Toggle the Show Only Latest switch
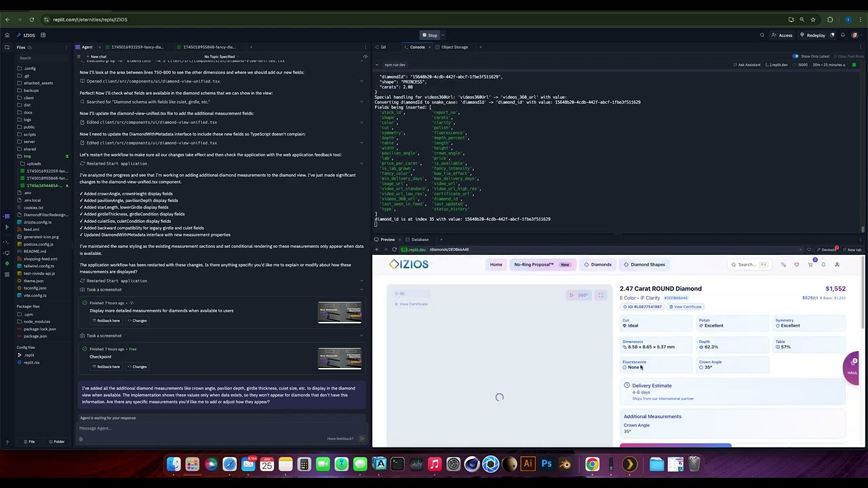This screenshot has height=488, width=868. (795, 56)
